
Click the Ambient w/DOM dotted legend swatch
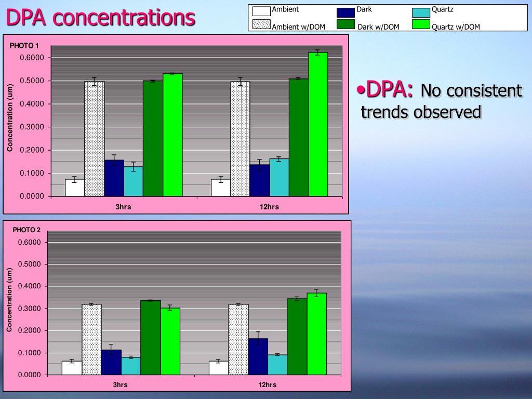click(261, 24)
